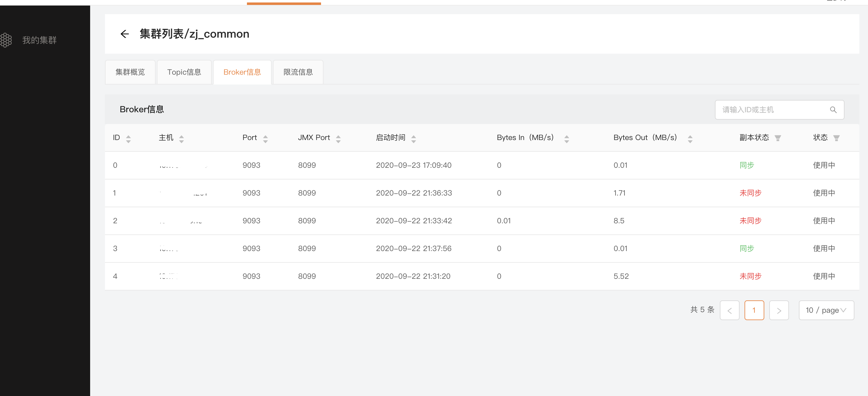The width and height of the screenshot is (868, 396).
Task: Sort the table by the 主机 column
Action: [x=181, y=139]
